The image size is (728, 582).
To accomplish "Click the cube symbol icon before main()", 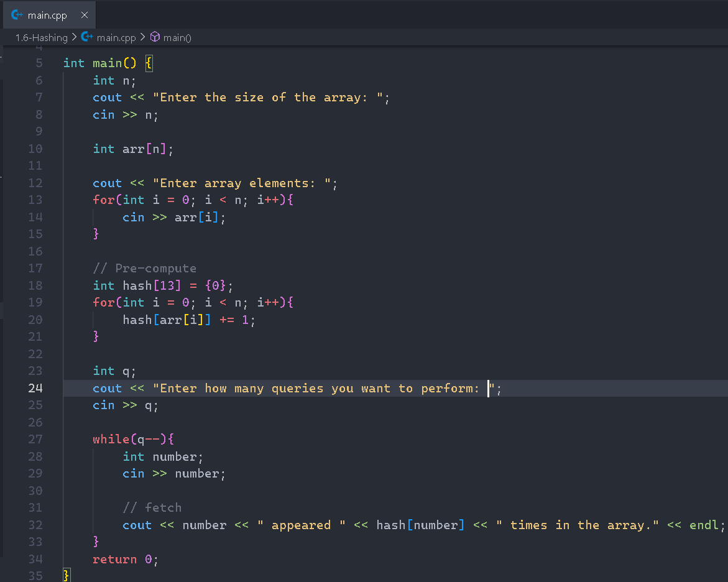I will pyautogui.click(x=155, y=37).
